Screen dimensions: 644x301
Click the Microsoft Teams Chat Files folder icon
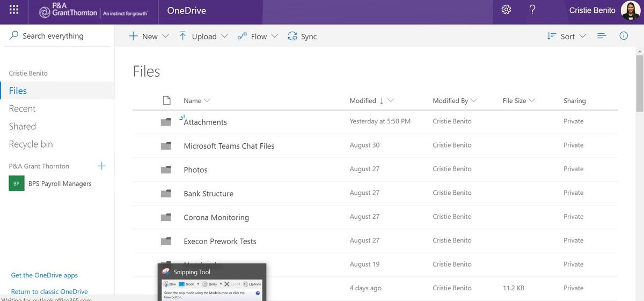(166, 145)
